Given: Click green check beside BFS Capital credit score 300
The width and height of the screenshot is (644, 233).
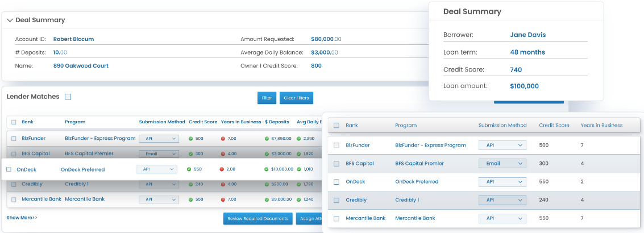Looking at the screenshot, I should tap(190, 153).
